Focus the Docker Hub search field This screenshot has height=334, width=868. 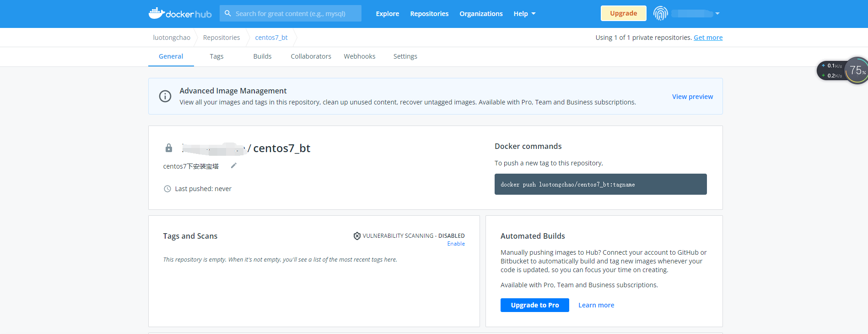point(291,13)
